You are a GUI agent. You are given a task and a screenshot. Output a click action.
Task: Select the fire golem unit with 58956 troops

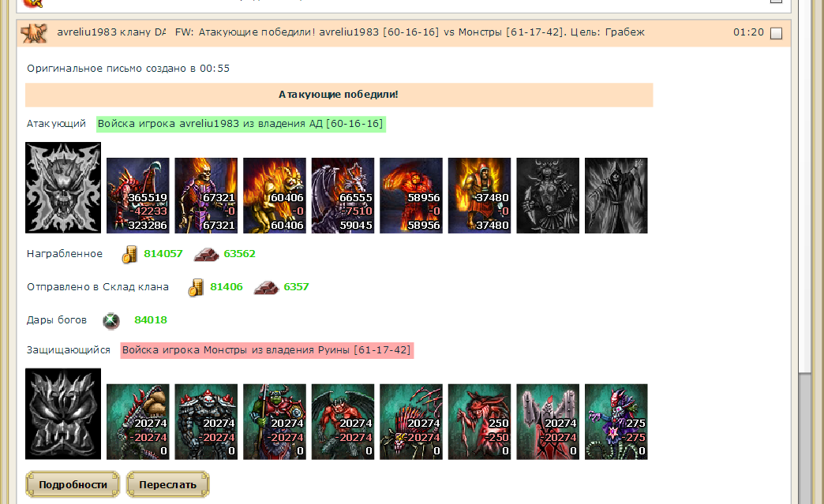[x=411, y=196]
